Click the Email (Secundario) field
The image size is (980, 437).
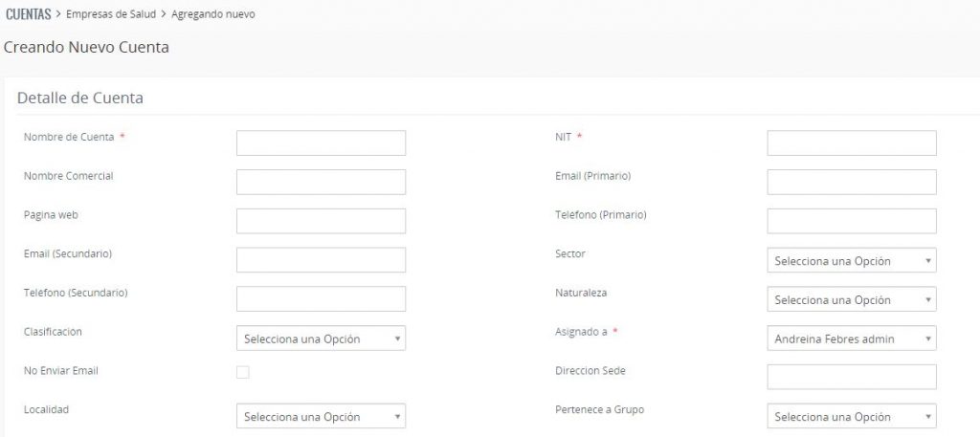(321, 260)
